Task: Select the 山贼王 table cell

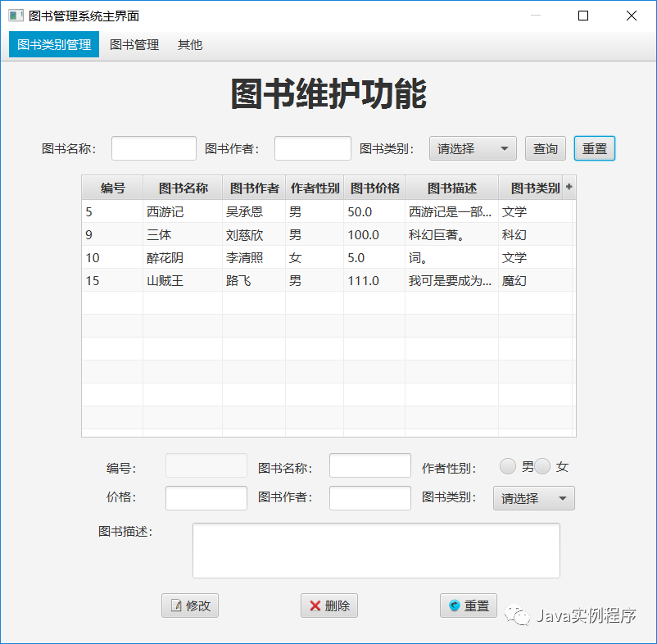Action: [183, 280]
